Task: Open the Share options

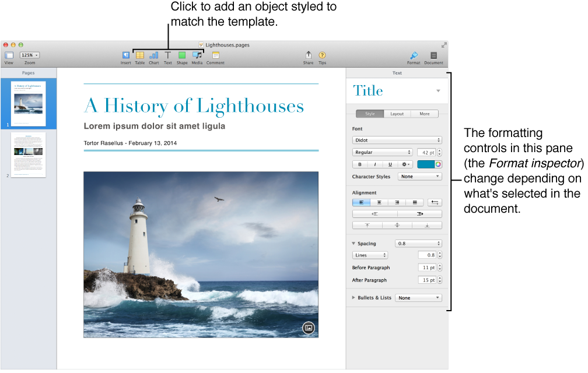Action: [308, 57]
